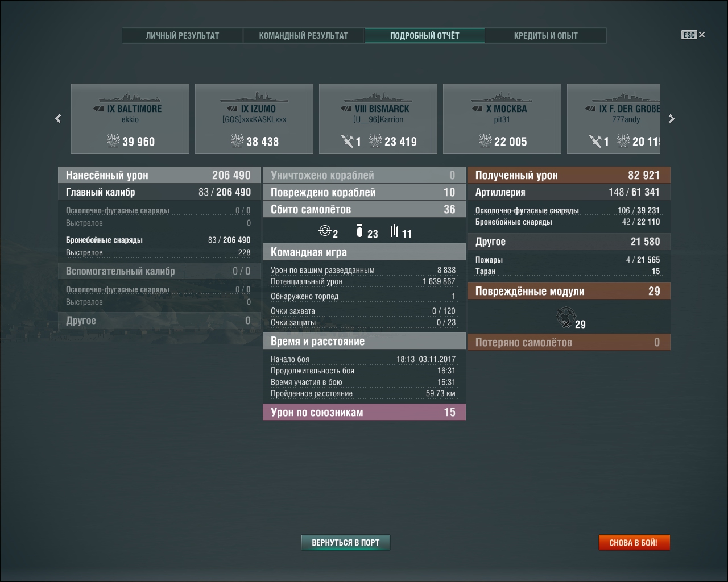Click the Izumo damage explosion icon

(x=237, y=140)
